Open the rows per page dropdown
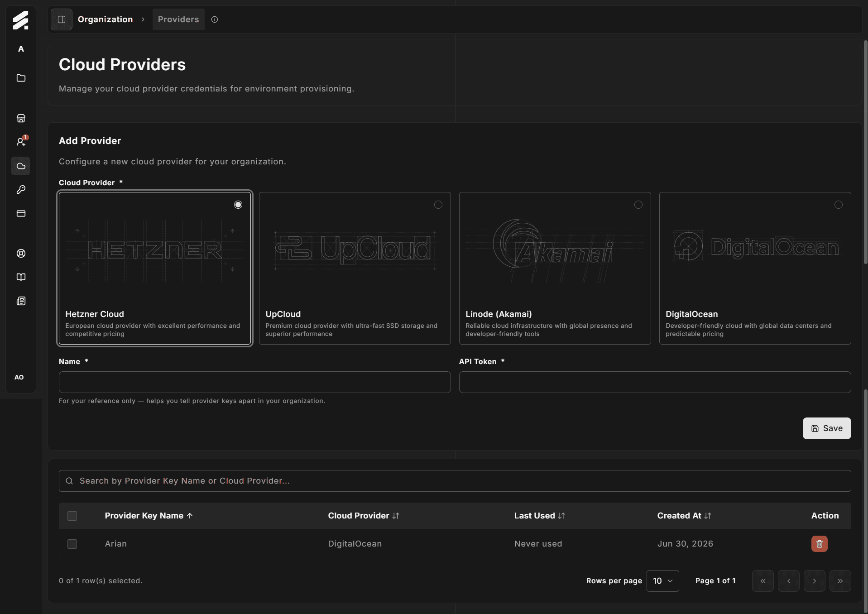868x614 pixels. pyautogui.click(x=662, y=581)
